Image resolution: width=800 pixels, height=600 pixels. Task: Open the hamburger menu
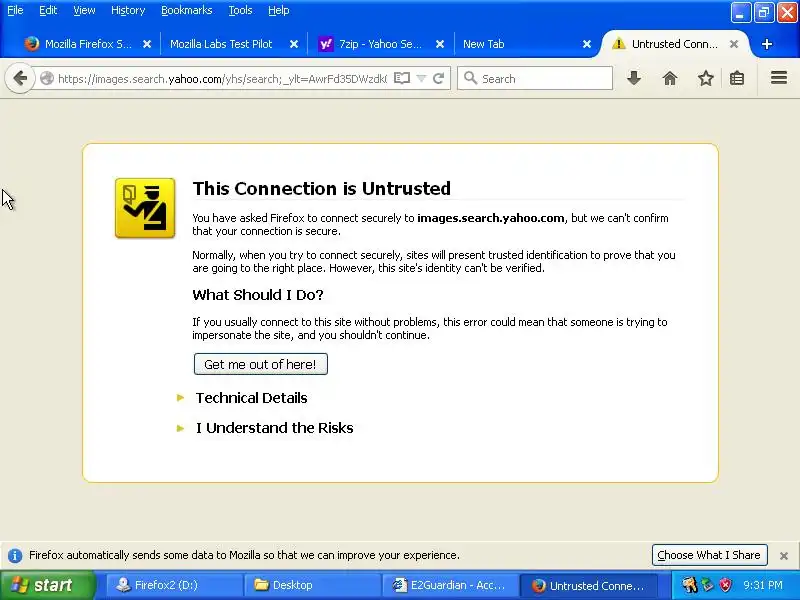(779, 78)
